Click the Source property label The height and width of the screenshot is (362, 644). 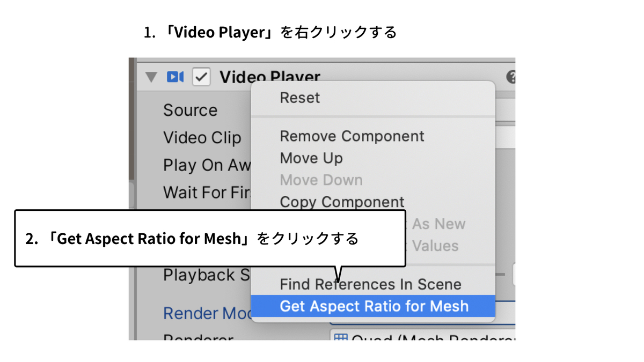[x=190, y=110]
